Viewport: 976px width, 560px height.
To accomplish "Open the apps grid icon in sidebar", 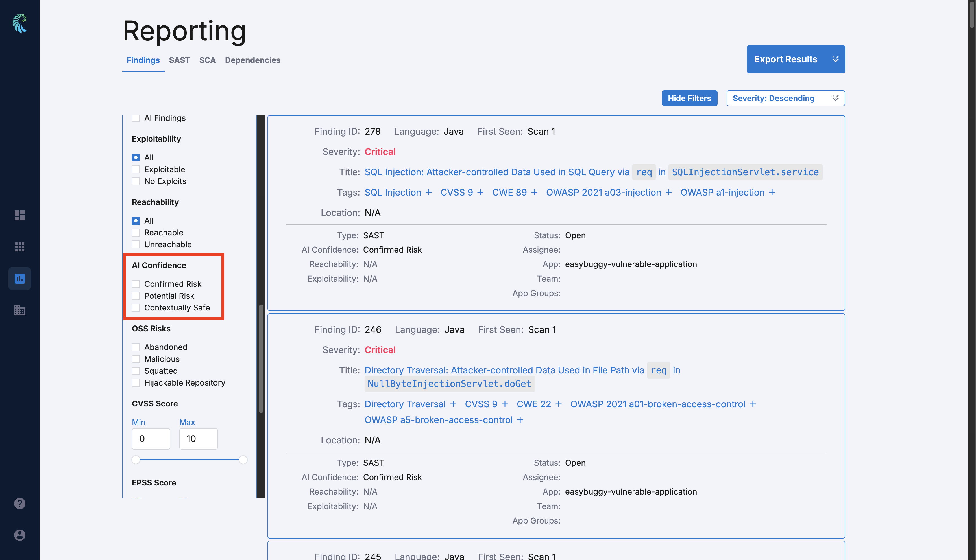I will [x=19, y=247].
